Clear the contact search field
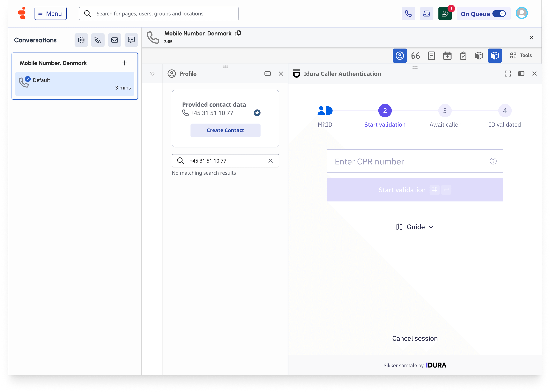The image size is (550, 392). tap(270, 161)
